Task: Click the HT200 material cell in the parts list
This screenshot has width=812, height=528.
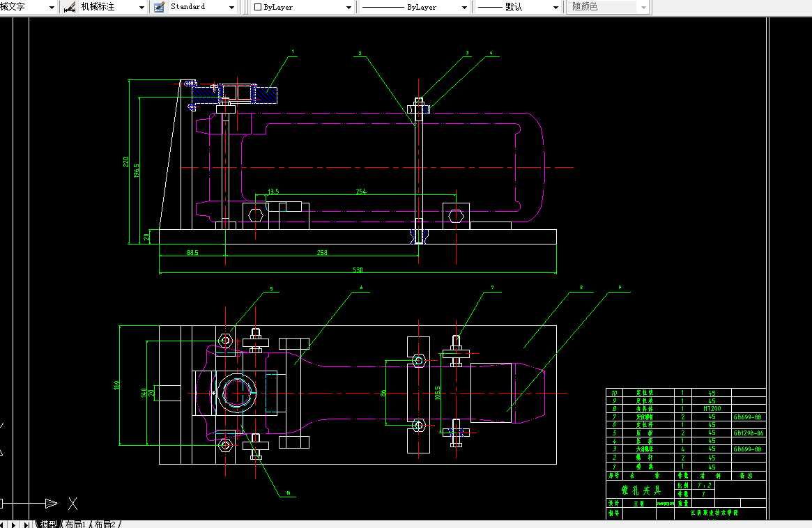Action: point(712,408)
